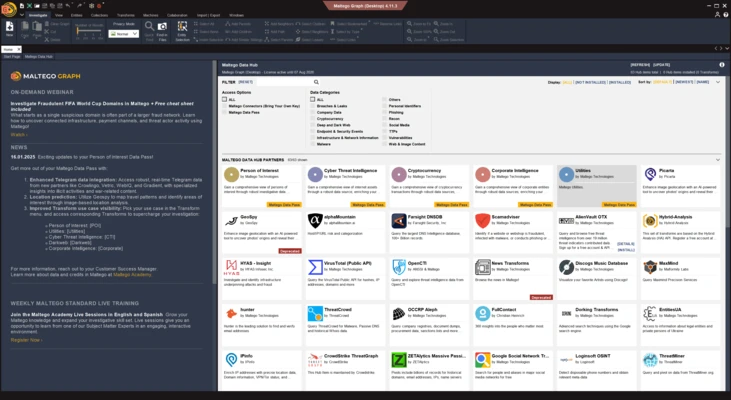This screenshot has width=731, height=400.
Task: Check the Maltego Data Pass checkbox
Action: pyautogui.click(x=225, y=112)
